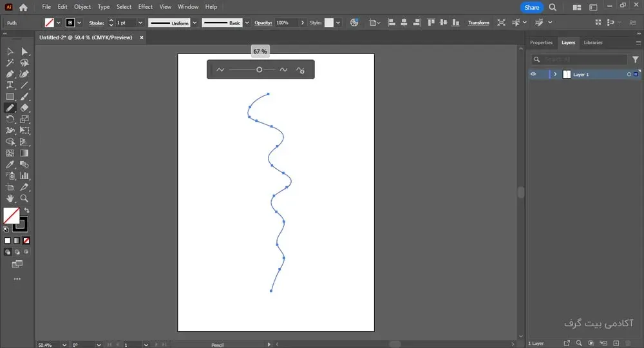Choose the Type tool
This screenshot has height=348, width=644.
(10, 85)
